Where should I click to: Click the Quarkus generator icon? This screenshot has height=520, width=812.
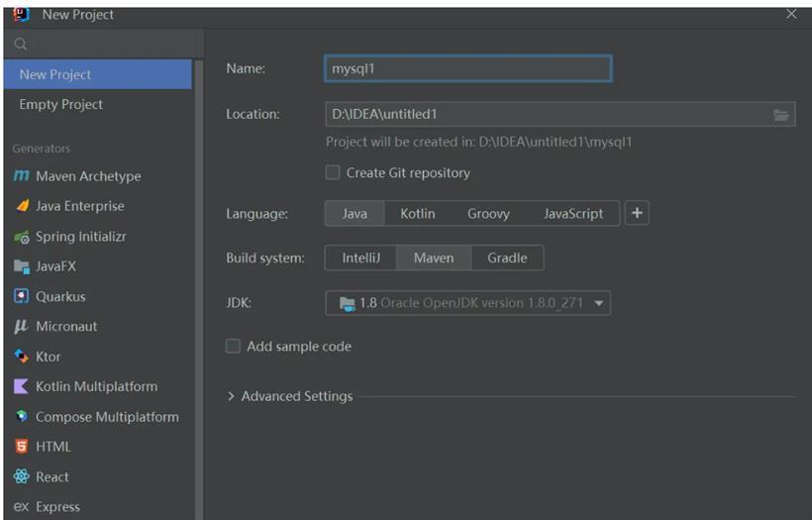(x=21, y=296)
